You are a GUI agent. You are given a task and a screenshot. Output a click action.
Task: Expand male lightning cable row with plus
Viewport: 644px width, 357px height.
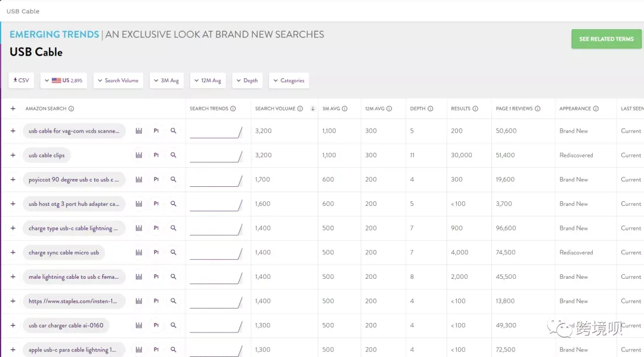(13, 277)
